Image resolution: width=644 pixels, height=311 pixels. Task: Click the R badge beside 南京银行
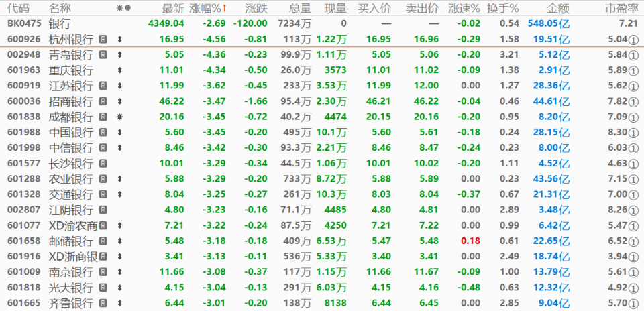pos(103,272)
